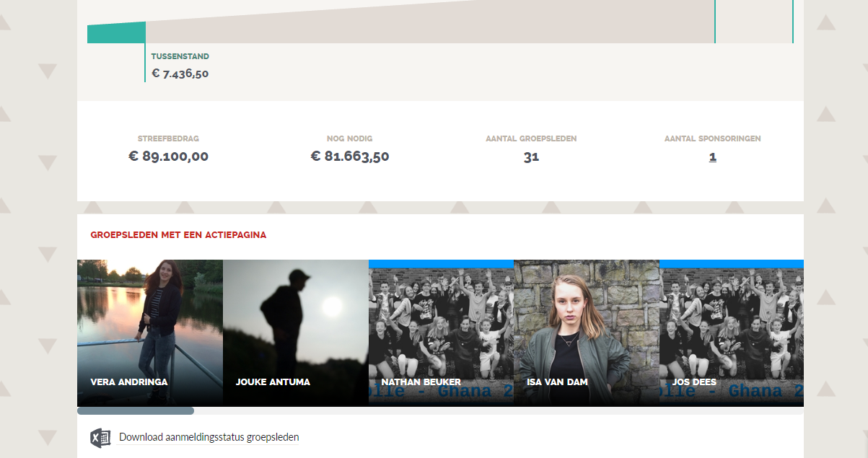Open Nathan Beuker's action page thumbnail
Viewport: 868px width, 458px height.
click(441, 333)
